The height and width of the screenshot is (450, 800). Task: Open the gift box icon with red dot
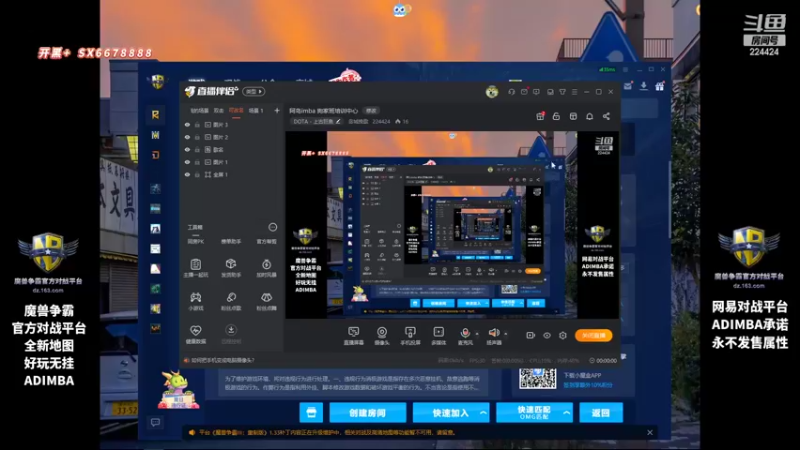coord(540,116)
